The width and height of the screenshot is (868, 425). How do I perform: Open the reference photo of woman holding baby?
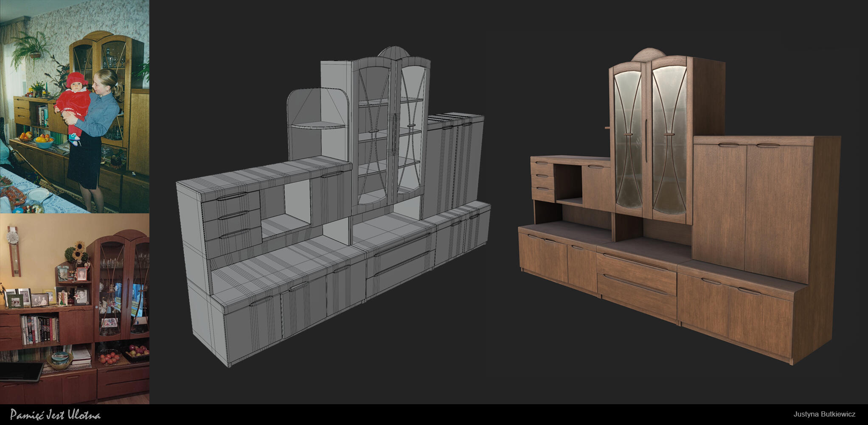click(74, 106)
